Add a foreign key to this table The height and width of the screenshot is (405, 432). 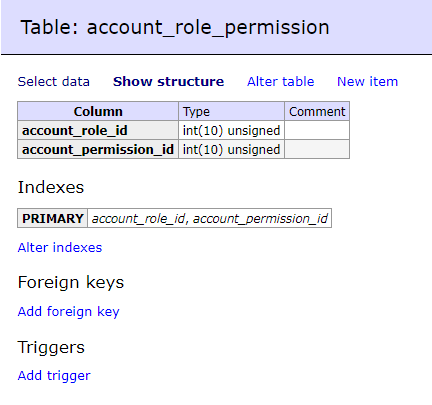[68, 312]
